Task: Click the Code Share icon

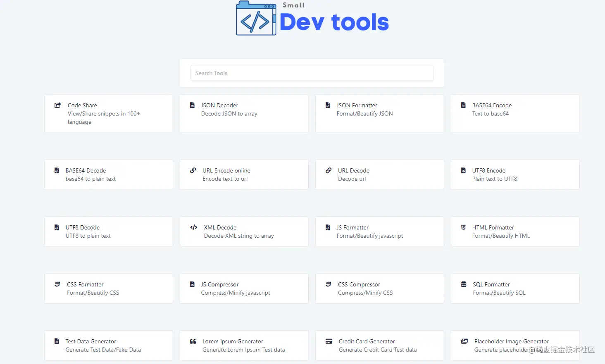Action: [x=58, y=105]
